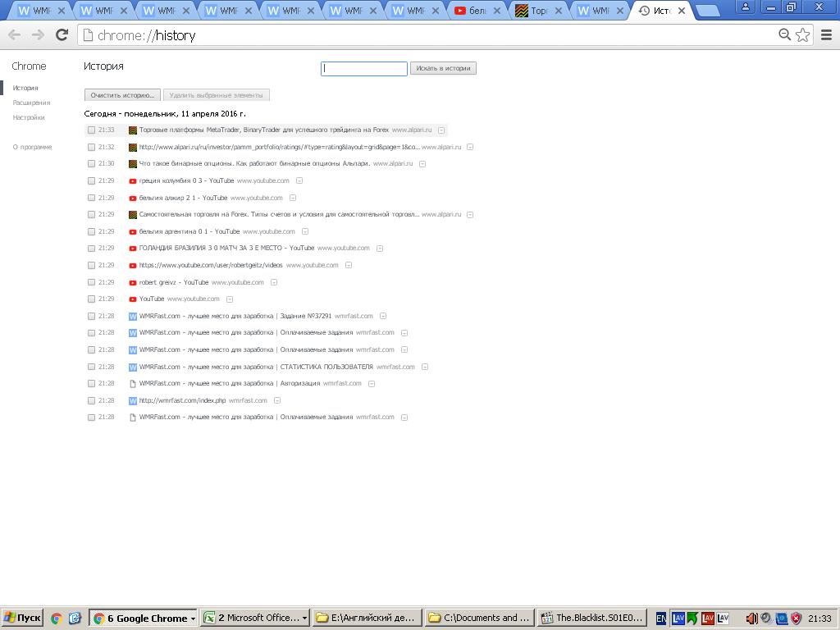Open the robert greivz - YouTube link
Screen dimensions: 840x630
coord(174,282)
